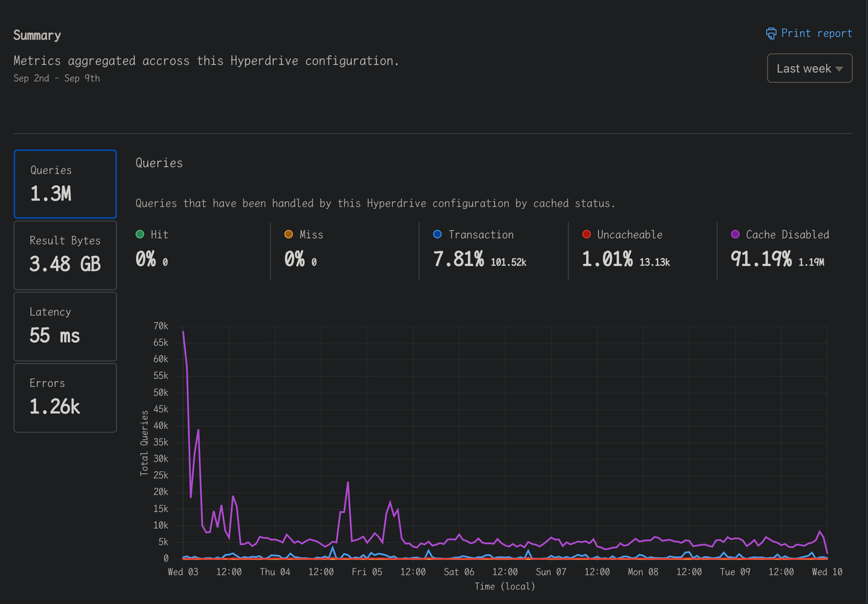
Task: Toggle the Transaction series label
Action: [x=481, y=235]
